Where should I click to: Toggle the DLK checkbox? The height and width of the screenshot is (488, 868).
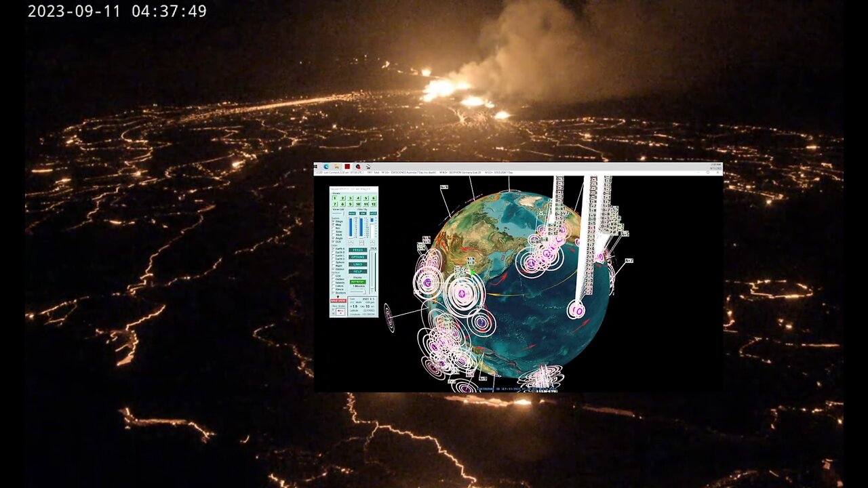333,241
